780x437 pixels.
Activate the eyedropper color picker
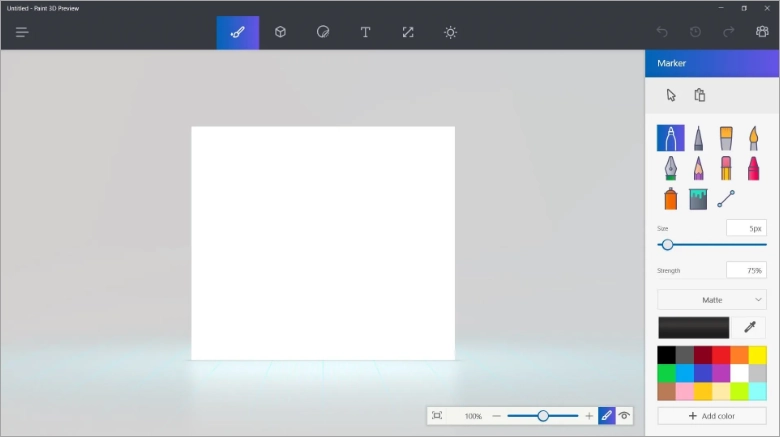coord(750,327)
